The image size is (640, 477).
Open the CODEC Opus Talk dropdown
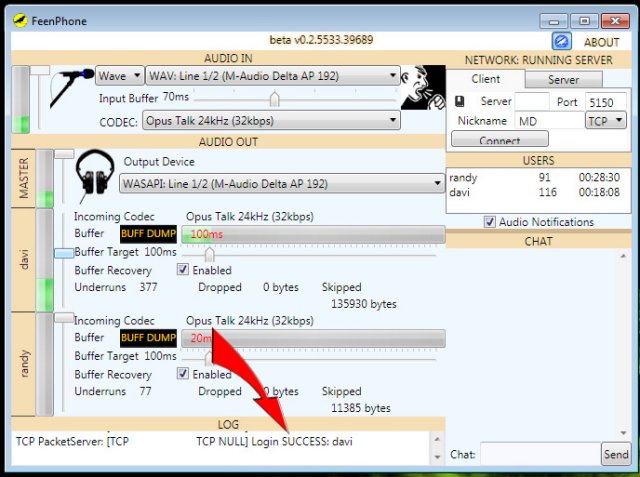tap(271, 121)
